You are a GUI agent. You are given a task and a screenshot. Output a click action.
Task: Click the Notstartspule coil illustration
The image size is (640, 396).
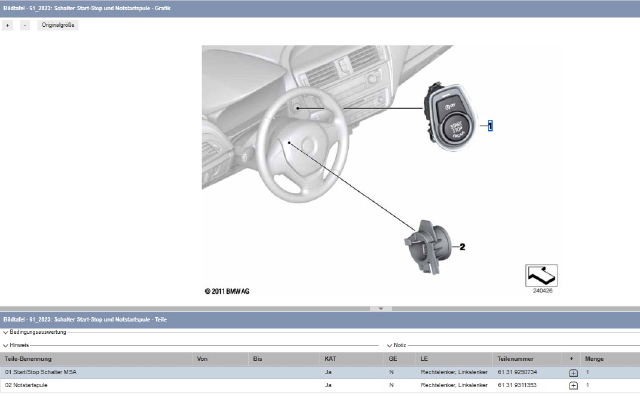pos(428,247)
